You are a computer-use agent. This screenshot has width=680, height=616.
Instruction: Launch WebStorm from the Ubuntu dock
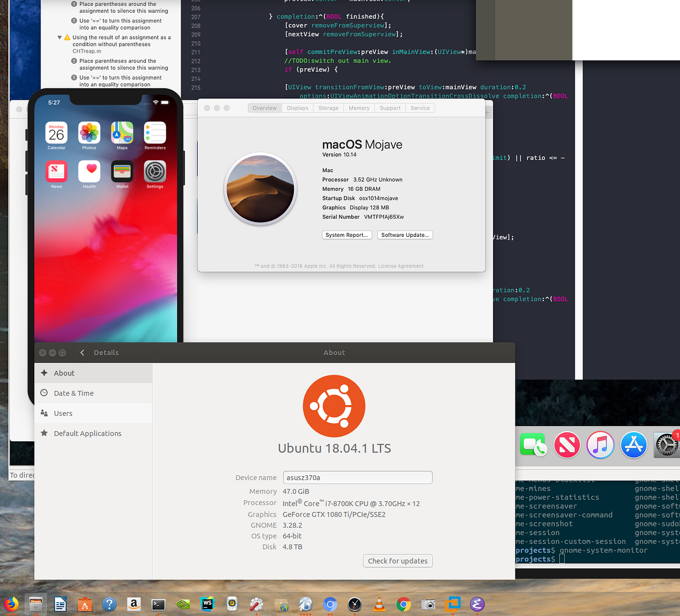[207, 604]
